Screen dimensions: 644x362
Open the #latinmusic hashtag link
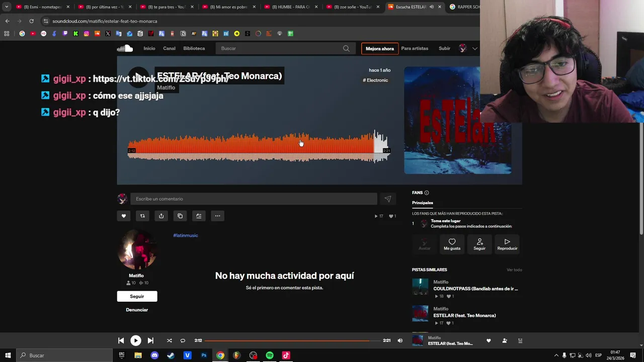coord(186,235)
